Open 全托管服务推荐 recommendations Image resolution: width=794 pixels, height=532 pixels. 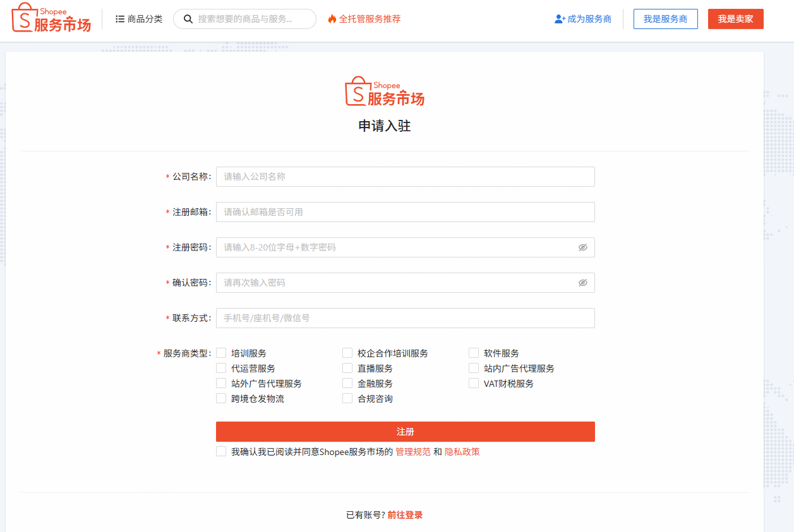point(364,19)
